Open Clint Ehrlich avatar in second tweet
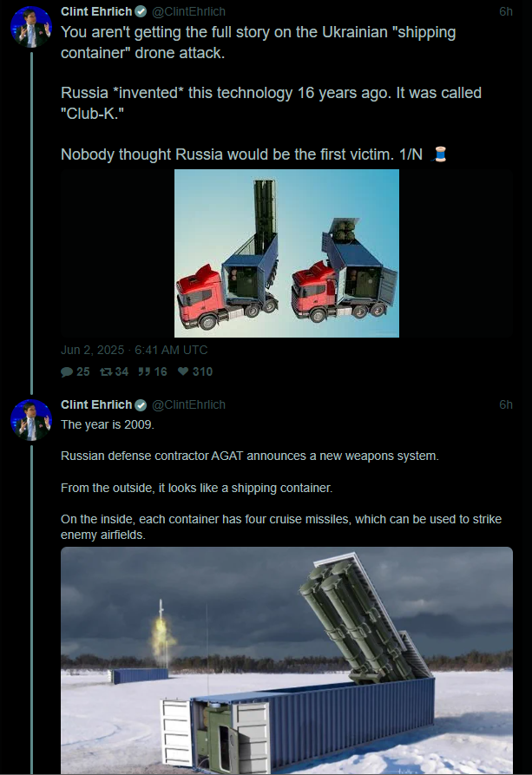The image size is (532, 775). pos(31,420)
